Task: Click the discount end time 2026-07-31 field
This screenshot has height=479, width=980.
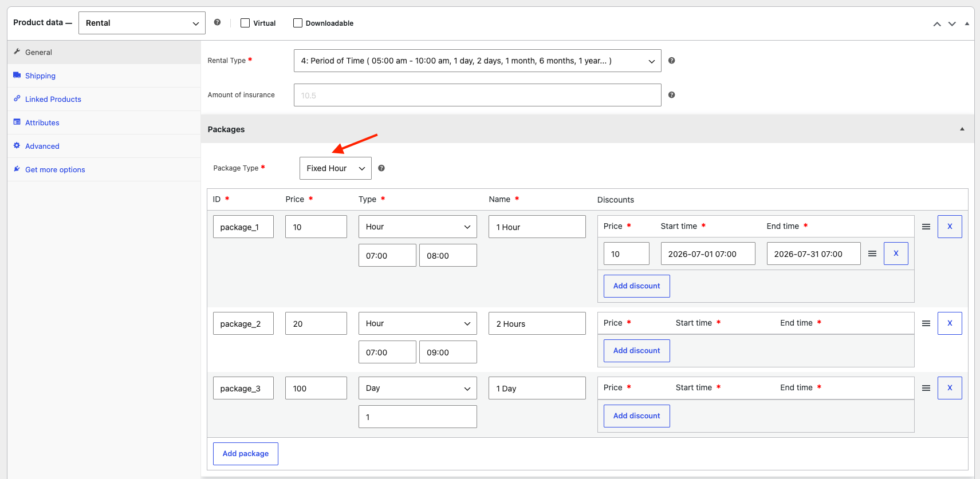Action: (x=814, y=254)
